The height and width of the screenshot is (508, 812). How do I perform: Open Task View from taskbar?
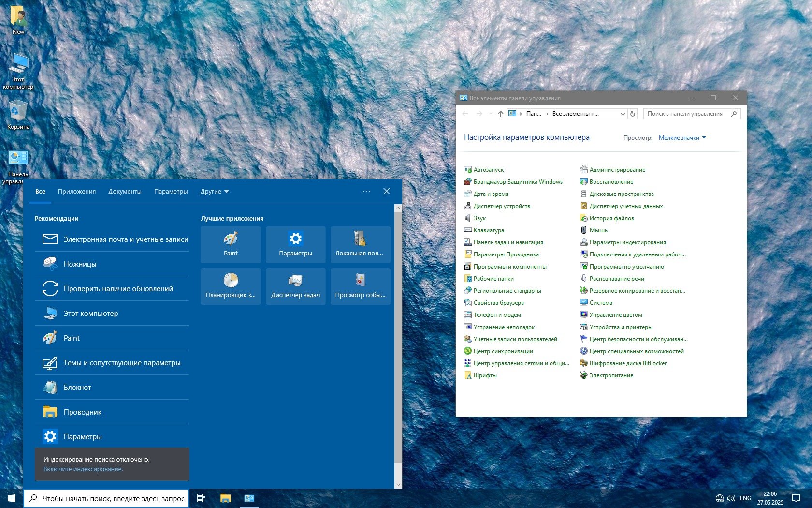[201, 498]
